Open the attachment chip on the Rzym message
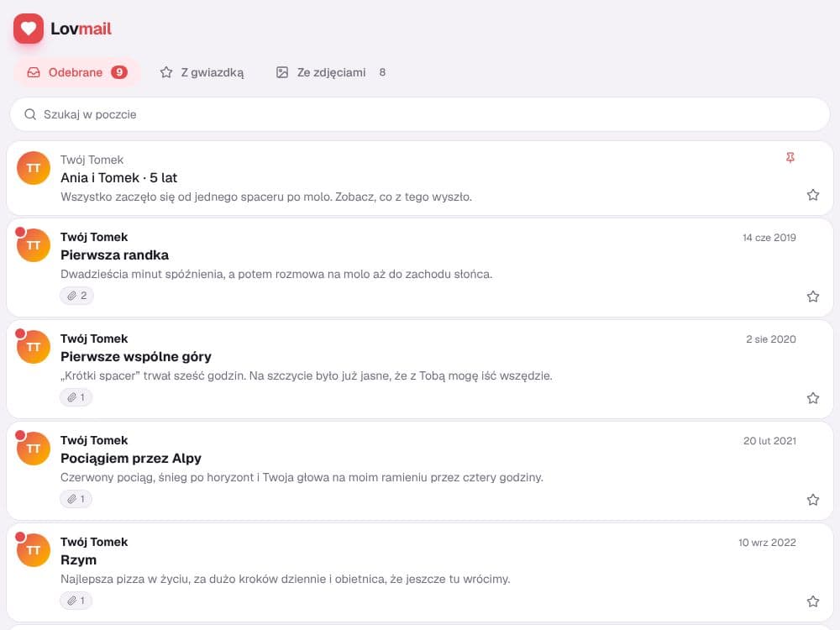This screenshot has height=630, width=840. pyautogui.click(x=76, y=601)
